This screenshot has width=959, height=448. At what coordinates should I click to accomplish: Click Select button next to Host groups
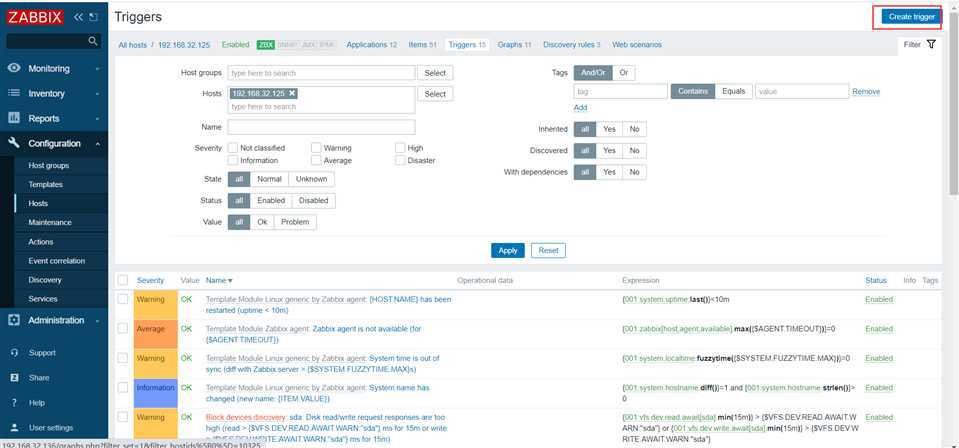tap(435, 73)
